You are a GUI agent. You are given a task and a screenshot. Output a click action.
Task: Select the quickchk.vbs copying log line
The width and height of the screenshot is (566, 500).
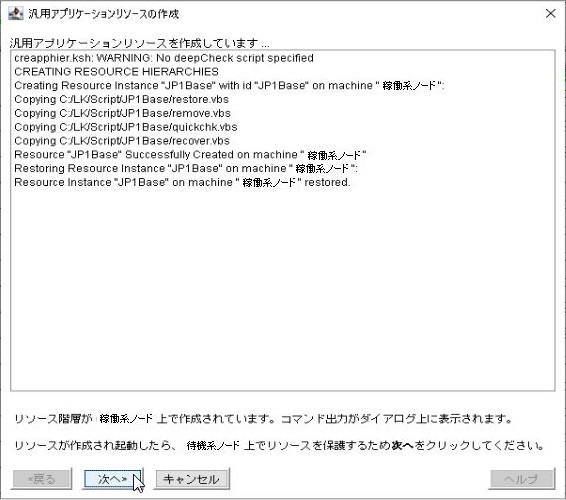(x=126, y=127)
